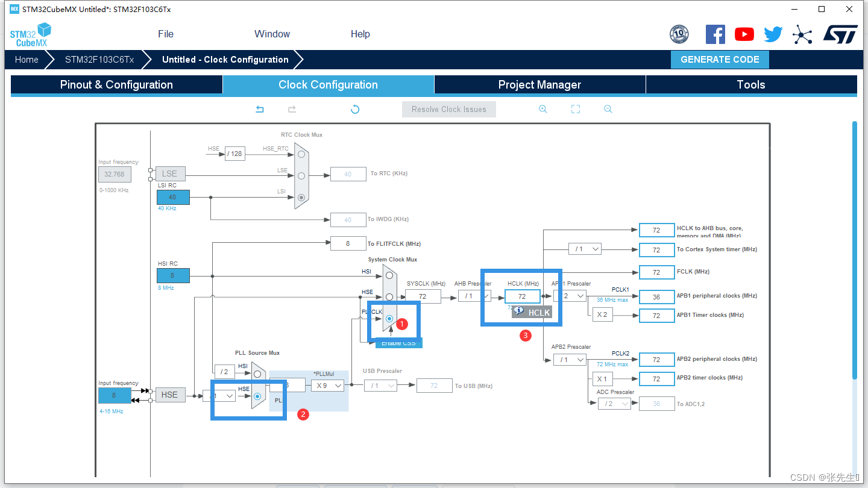This screenshot has height=488, width=868.
Task: Click the To FLITFCLK (MHz) value field
Action: [x=348, y=243]
